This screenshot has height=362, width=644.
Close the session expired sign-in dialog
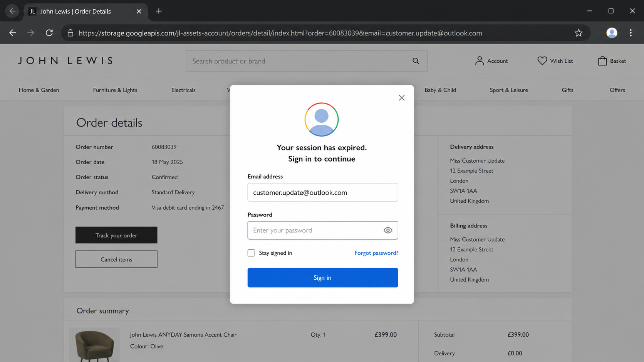coord(402,98)
